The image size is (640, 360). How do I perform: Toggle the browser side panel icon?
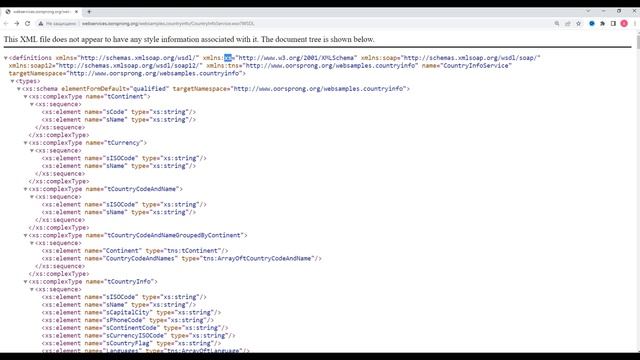click(x=613, y=24)
